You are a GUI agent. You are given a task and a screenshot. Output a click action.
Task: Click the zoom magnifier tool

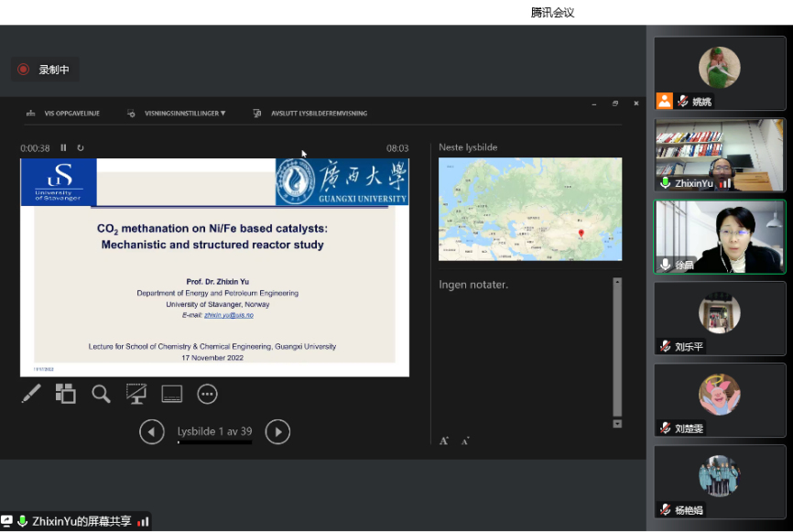pyautogui.click(x=101, y=394)
